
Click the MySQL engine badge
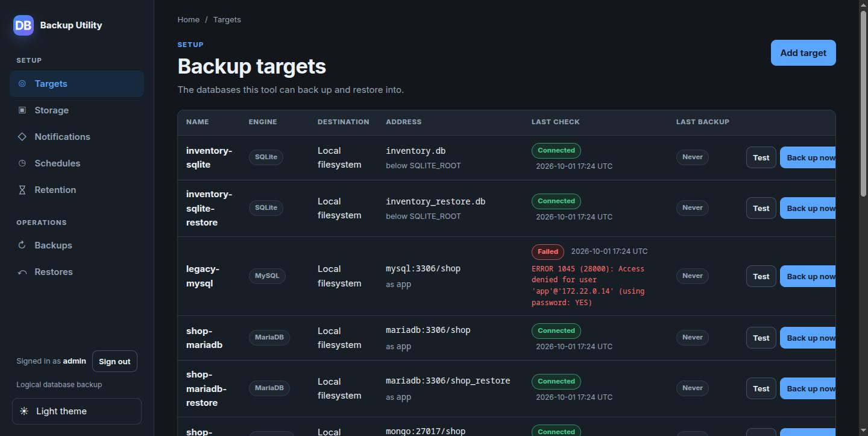267,276
